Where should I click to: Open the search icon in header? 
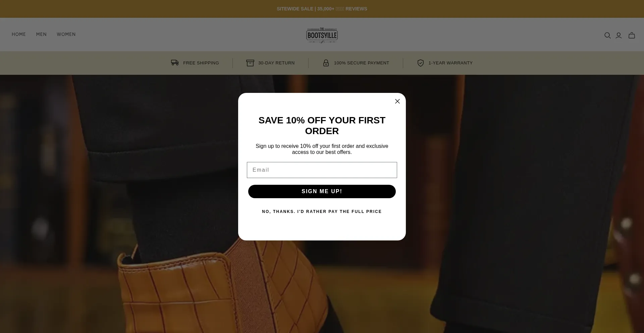[x=607, y=36]
